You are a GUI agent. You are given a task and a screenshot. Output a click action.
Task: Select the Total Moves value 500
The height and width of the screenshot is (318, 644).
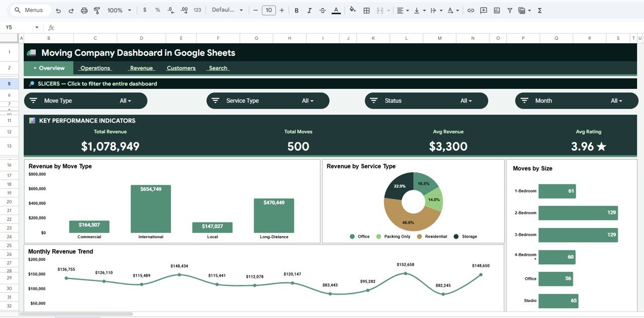[298, 146]
